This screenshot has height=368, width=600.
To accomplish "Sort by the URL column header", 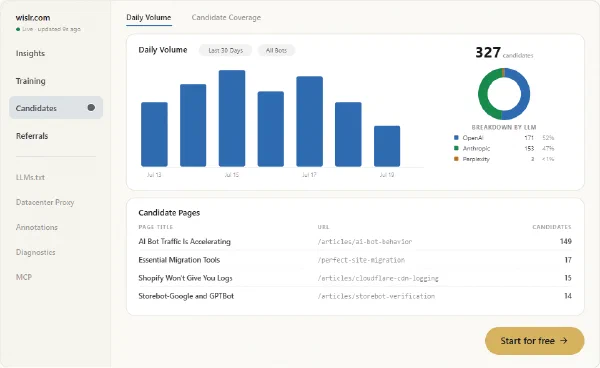I will point(323,227).
